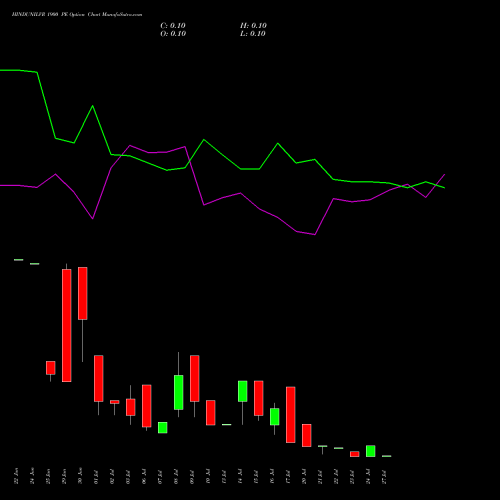Click the "27 Jul" date axis label
The width and height of the screenshot is (500, 500).
[384, 477]
